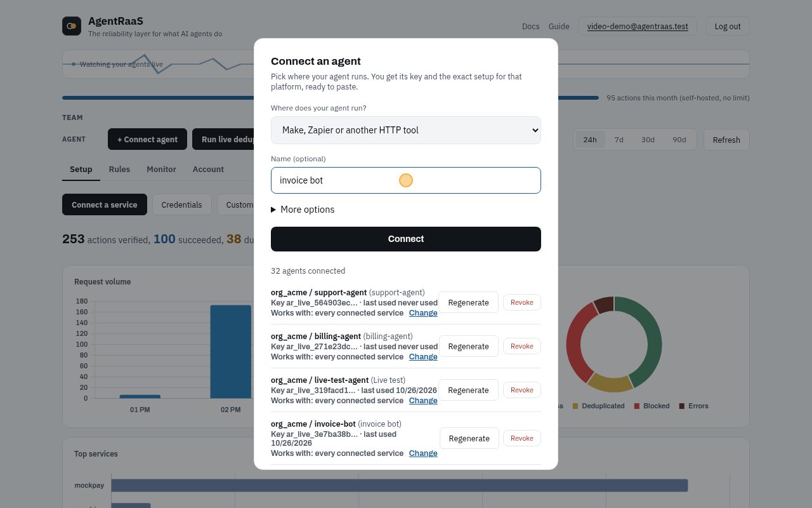Click the Connect a service button
The height and width of the screenshot is (508, 812).
105,205
